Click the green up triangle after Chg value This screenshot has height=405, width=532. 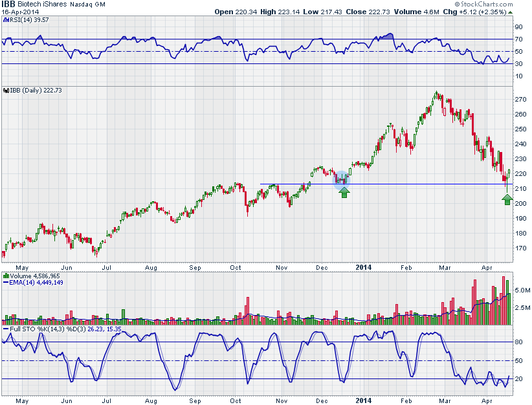510,12
